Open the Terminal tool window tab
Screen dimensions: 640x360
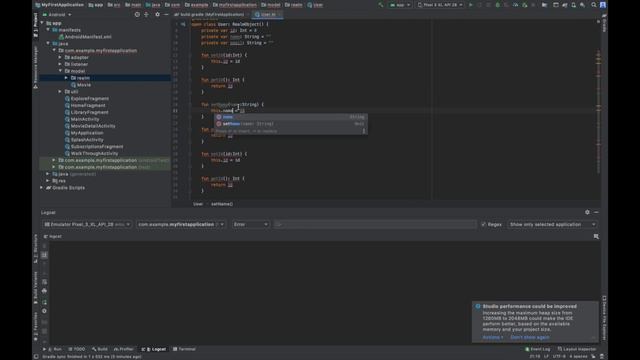(x=184, y=349)
